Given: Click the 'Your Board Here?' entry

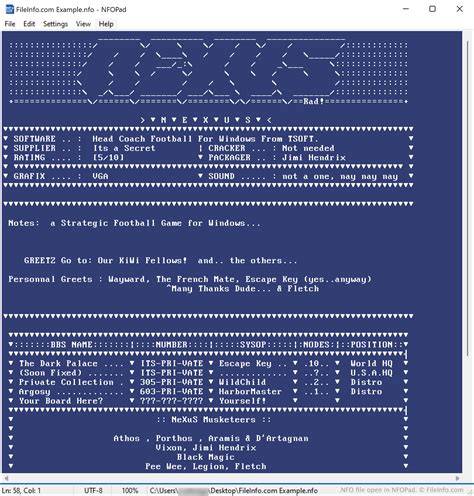Looking at the screenshot, I should [61, 401].
